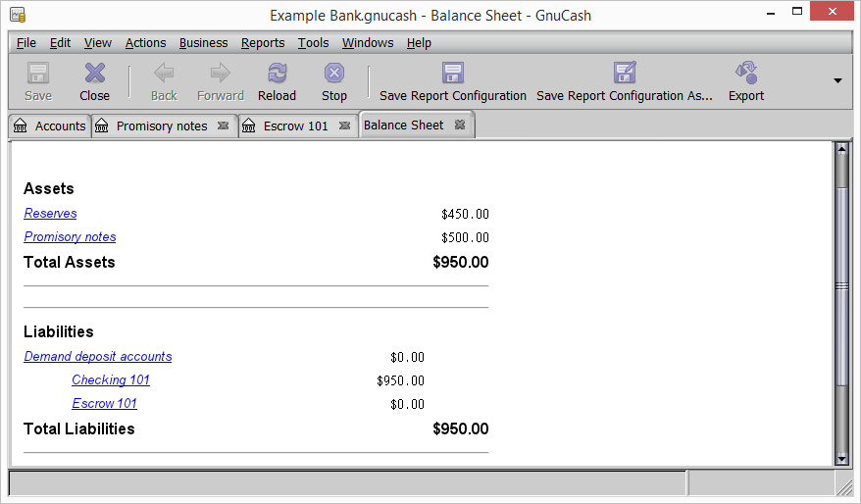The image size is (861, 504).
Task: Click the GnuCash window title icon
Action: [x=17, y=16]
